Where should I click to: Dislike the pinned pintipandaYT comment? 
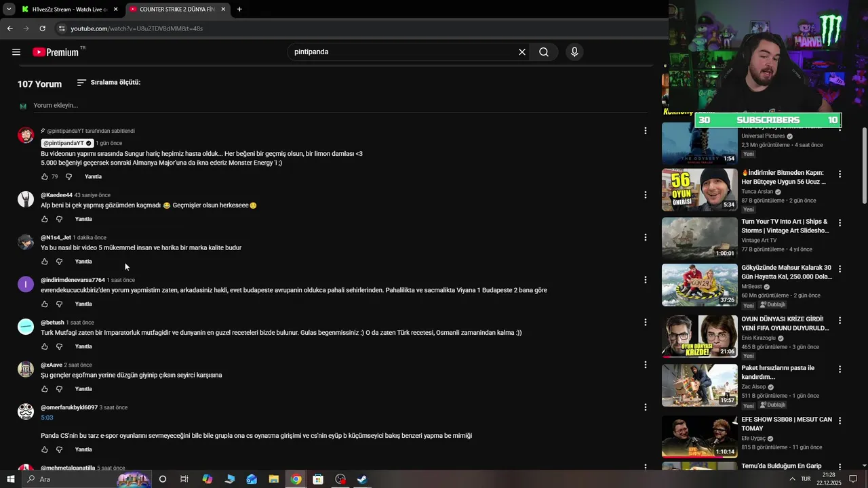tap(68, 177)
